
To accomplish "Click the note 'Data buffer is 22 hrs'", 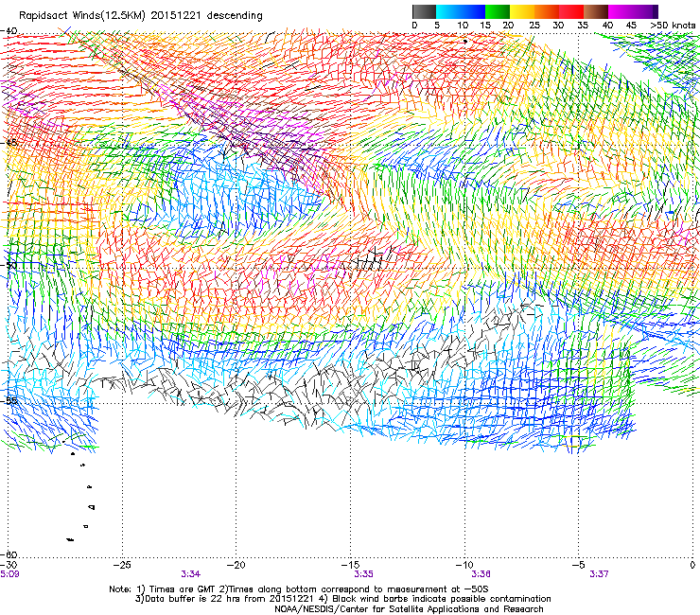I will coord(193,599).
